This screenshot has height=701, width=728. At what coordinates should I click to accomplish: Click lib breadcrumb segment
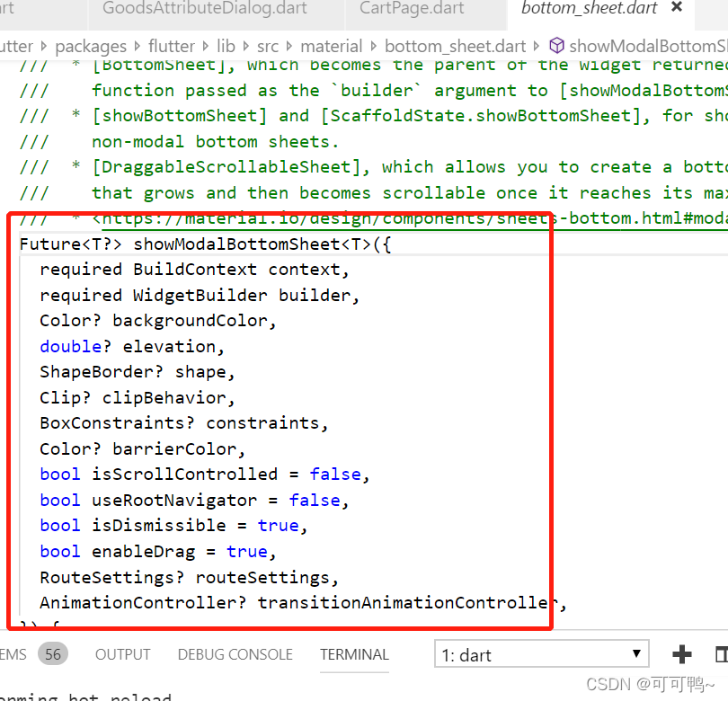[226, 46]
